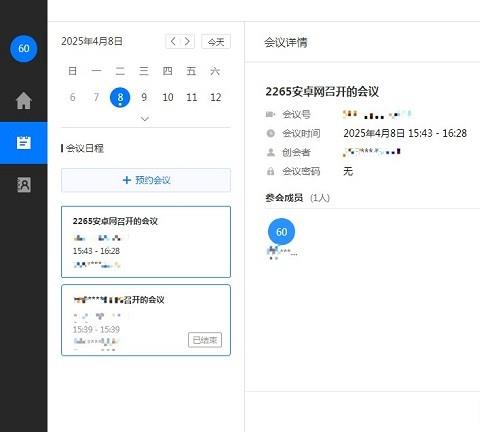Expand the calendar with down chevron

click(145, 119)
